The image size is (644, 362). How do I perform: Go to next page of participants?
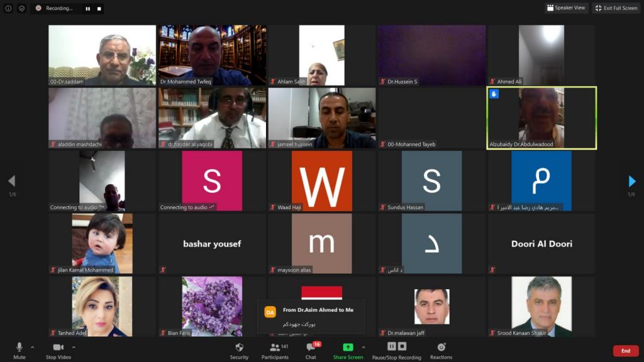tap(632, 182)
